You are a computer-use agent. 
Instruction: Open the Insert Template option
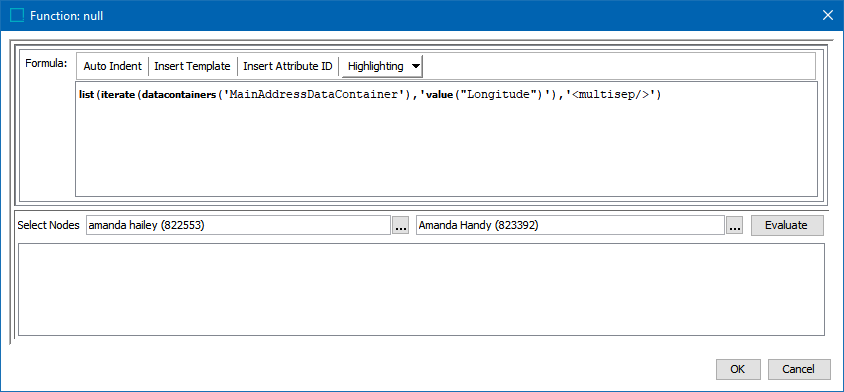192,66
